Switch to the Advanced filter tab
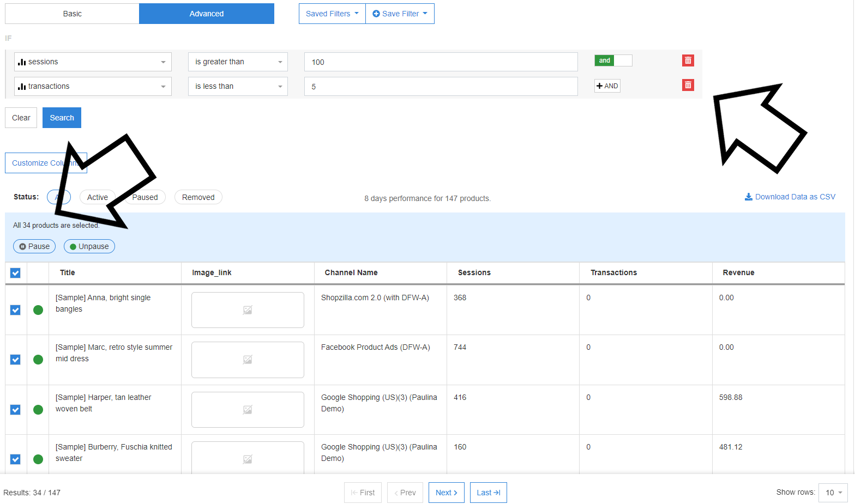 [207, 14]
